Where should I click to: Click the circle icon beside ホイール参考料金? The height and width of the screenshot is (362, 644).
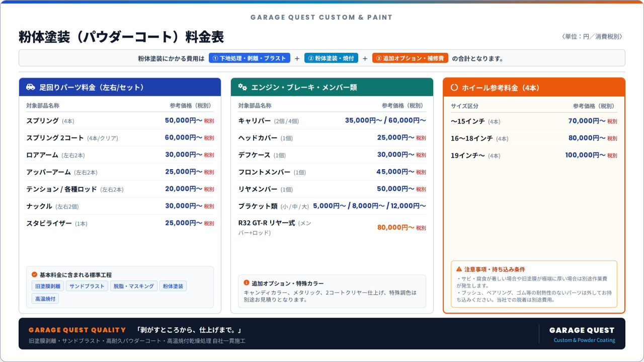coord(454,87)
